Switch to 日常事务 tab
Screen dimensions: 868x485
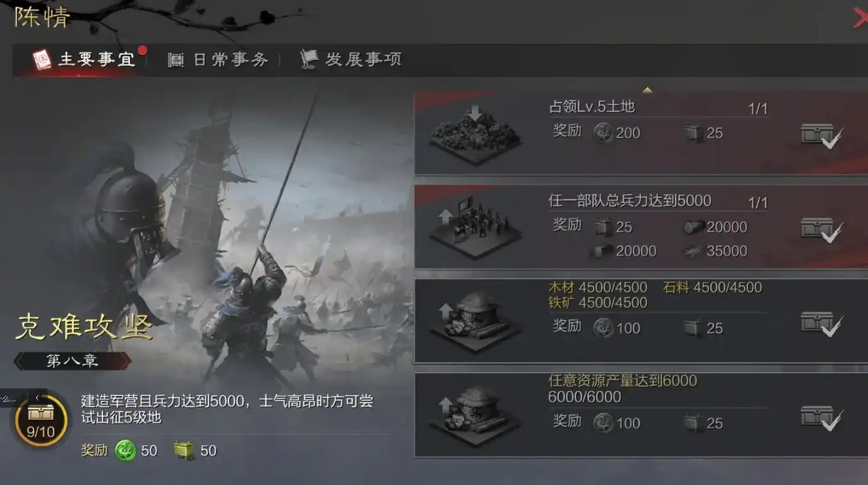[x=218, y=60]
